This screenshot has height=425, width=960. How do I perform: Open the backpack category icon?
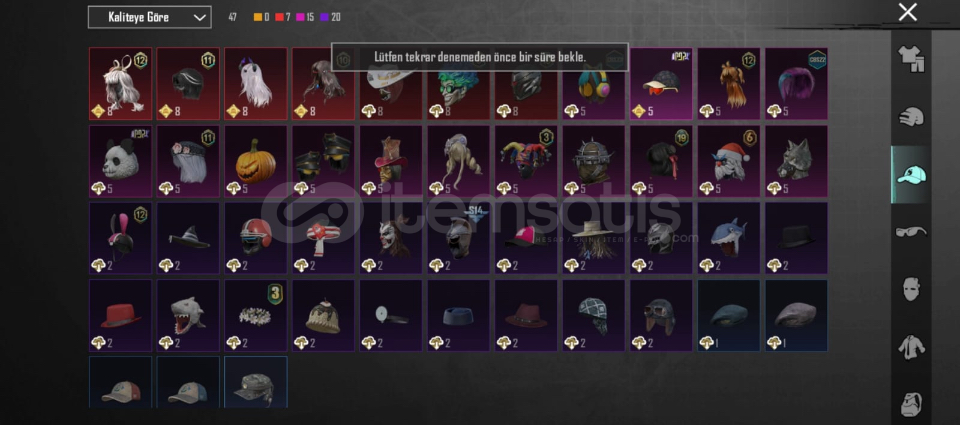911,404
